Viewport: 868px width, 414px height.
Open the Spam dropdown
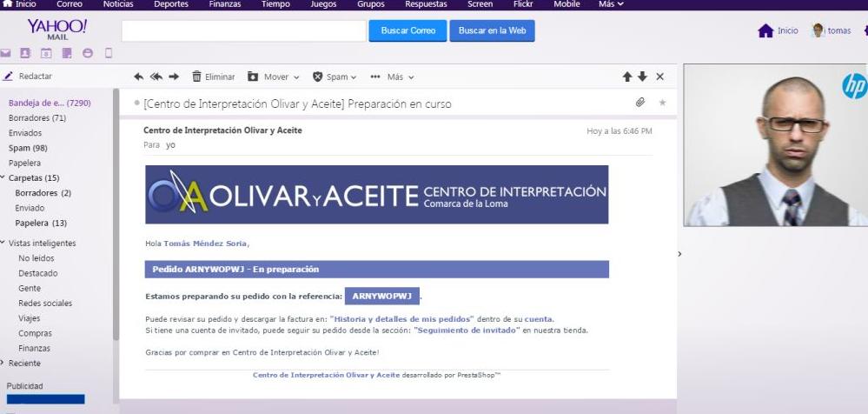pyautogui.click(x=335, y=77)
